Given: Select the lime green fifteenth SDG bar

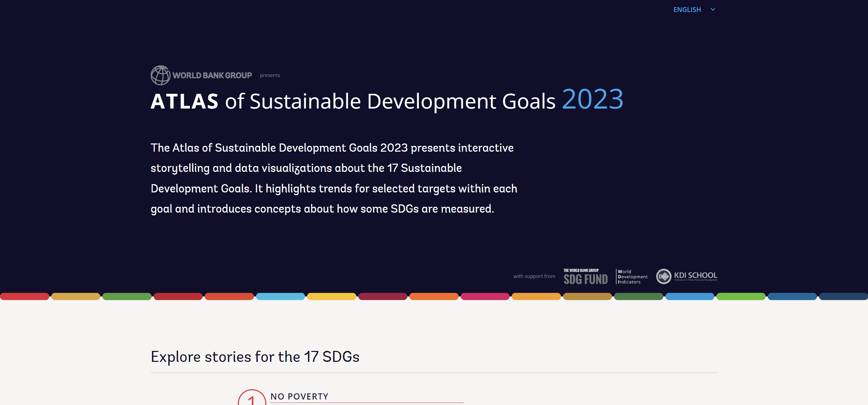Looking at the screenshot, I should pos(741,296).
